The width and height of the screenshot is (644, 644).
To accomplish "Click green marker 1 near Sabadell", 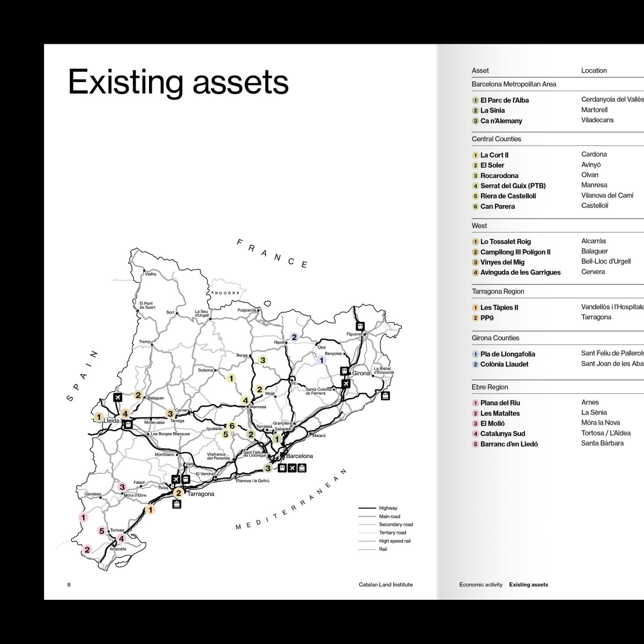I will point(277,439).
